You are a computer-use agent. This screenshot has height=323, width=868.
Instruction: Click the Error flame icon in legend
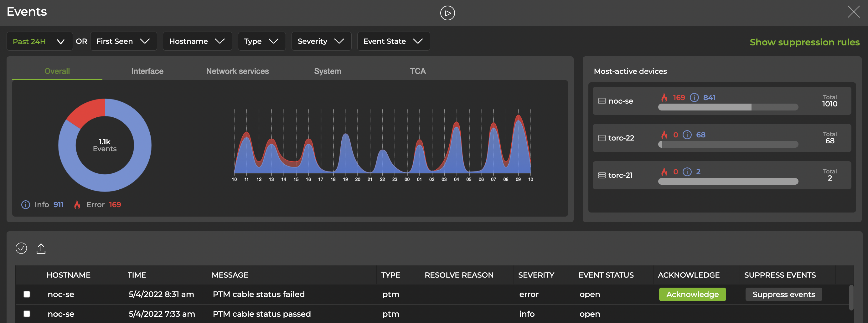pos(77,204)
